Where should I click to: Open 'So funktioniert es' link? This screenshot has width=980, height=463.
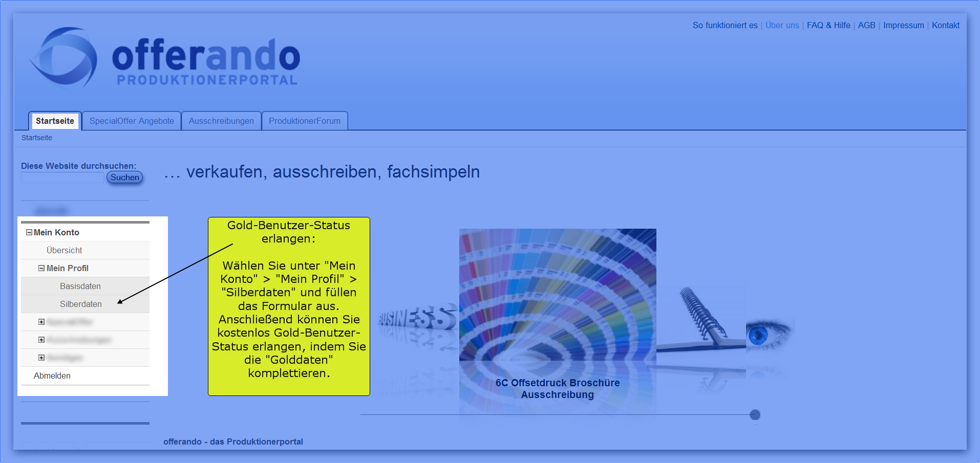click(725, 25)
